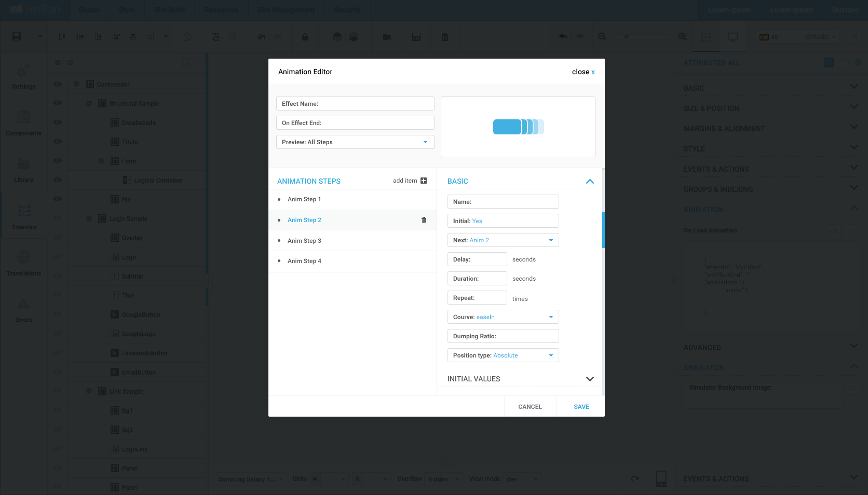Toggle visibility eye for Encabezado row

(58, 122)
